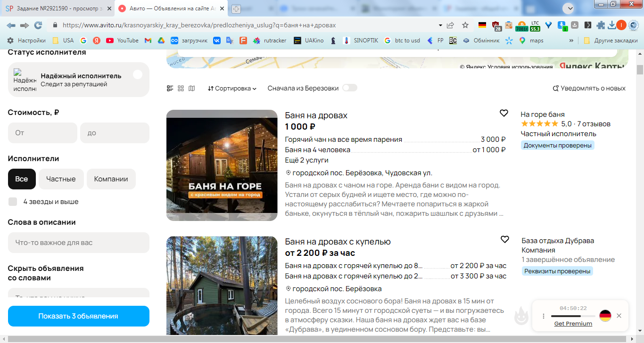This screenshot has height=343, width=644.
Task: Click price 'От' input field
Action: click(42, 133)
